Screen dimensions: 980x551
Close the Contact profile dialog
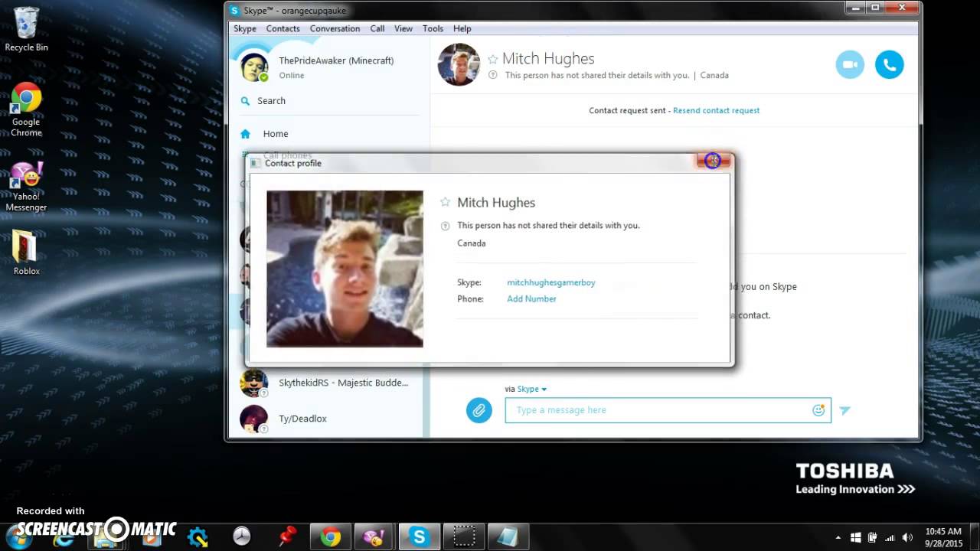pyautogui.click(x=713, y=161)
